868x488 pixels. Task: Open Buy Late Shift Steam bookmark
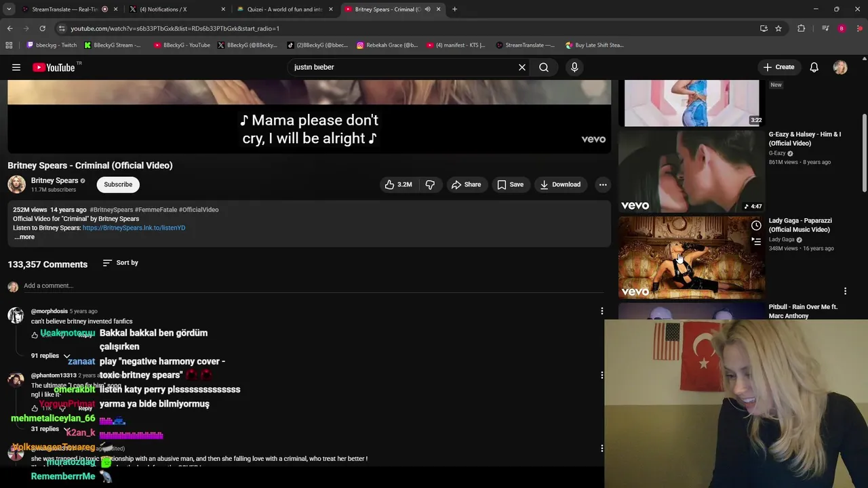click(595, 45)
